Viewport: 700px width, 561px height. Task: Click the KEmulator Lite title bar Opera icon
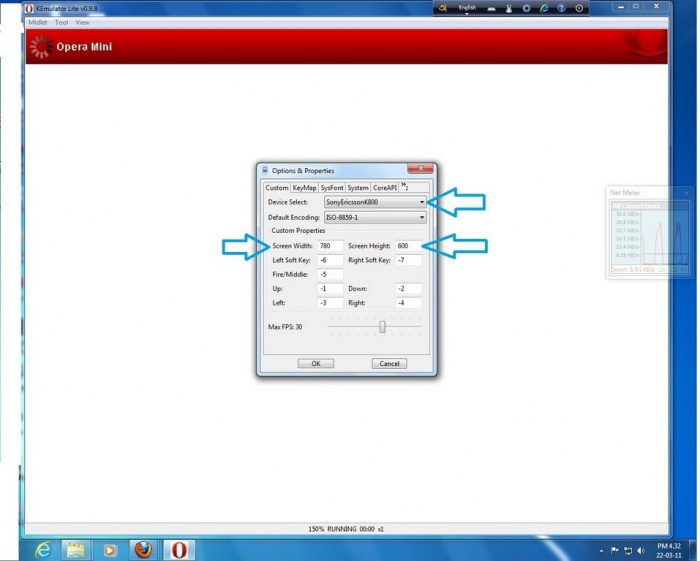tap(29, 8)
